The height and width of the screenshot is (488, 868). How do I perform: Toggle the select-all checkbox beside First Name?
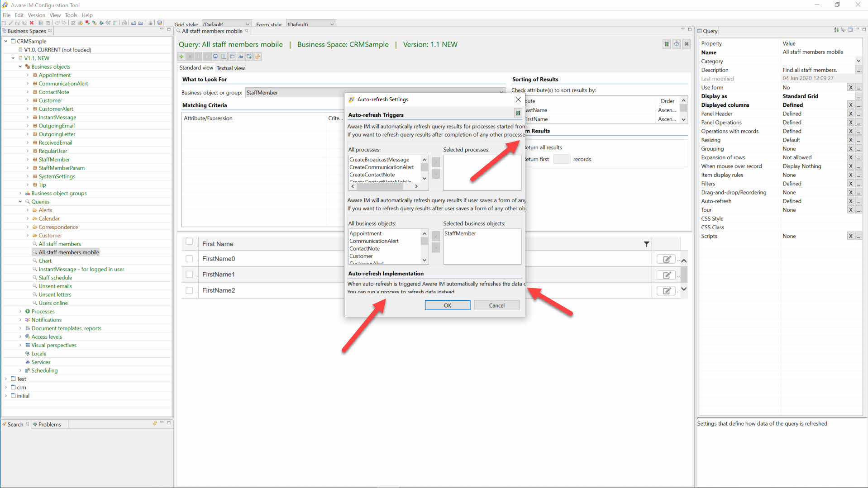tap(189, 242)
